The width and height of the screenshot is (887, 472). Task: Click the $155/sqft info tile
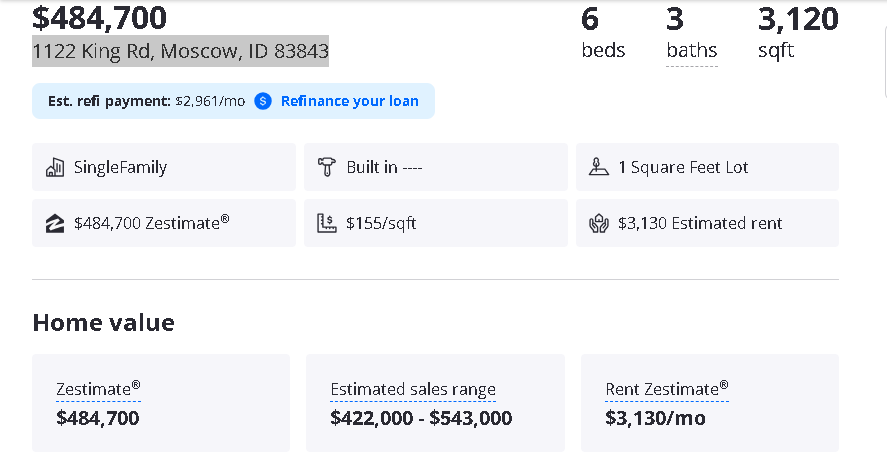tap(436, 223)
